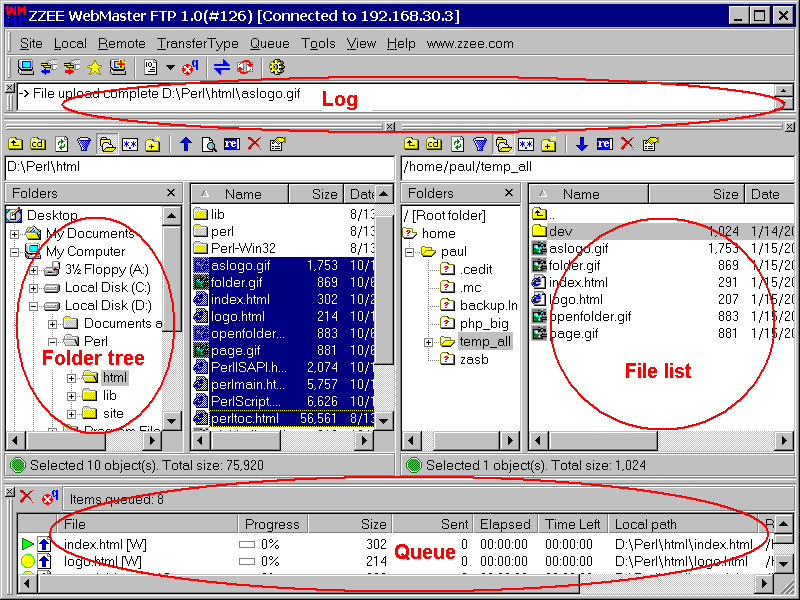Sort queue by Time Left column header
Viewport: 800px width, 600px height.
coord(573,524)
